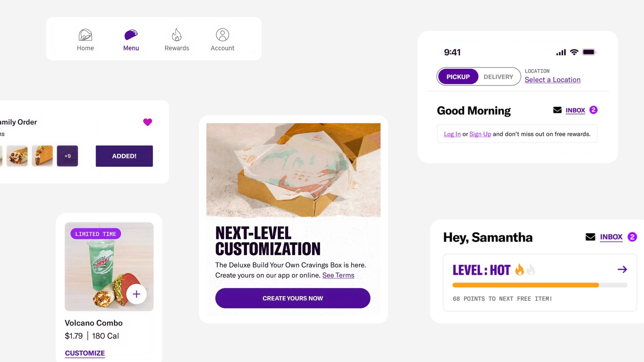Viewport: 644px width, 362px height.
Task: Toggle the ADDED! button state
Action: [x=124, y=156]
